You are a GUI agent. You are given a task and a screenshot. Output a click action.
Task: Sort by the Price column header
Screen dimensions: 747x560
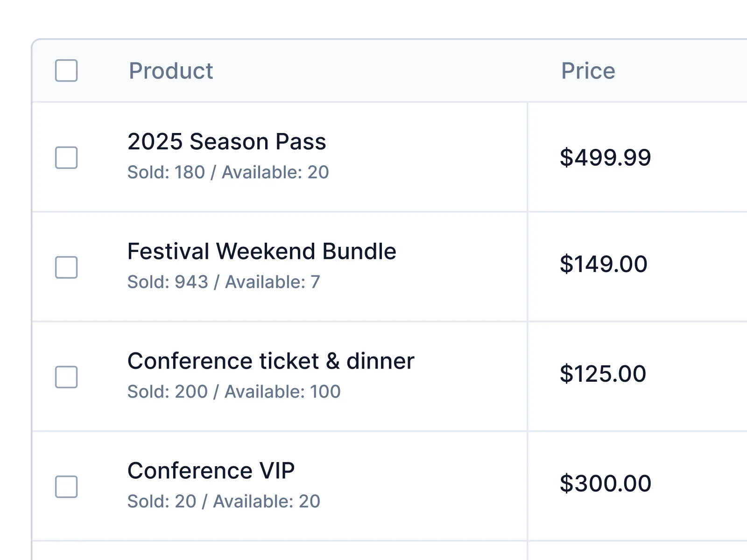tap(588, 71)
